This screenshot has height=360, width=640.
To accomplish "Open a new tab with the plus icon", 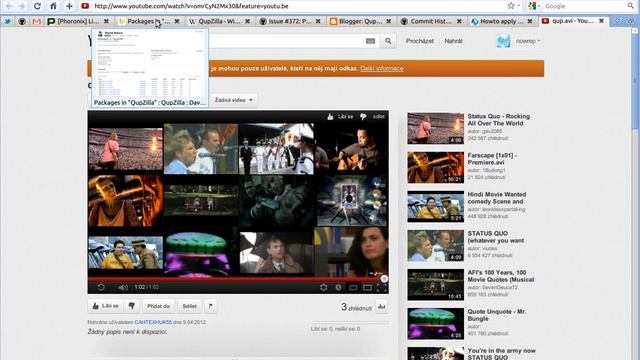I will click(69, 6).
